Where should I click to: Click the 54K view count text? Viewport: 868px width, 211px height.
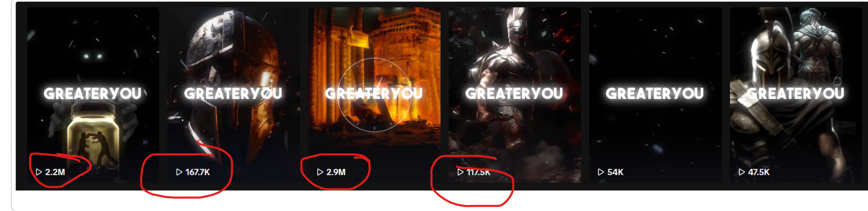(x=615, y=172)
